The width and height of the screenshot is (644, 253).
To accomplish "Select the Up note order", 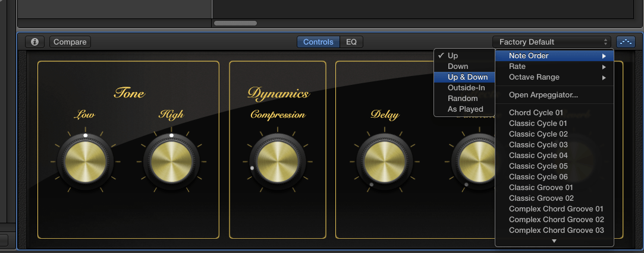I will point(464,56).
